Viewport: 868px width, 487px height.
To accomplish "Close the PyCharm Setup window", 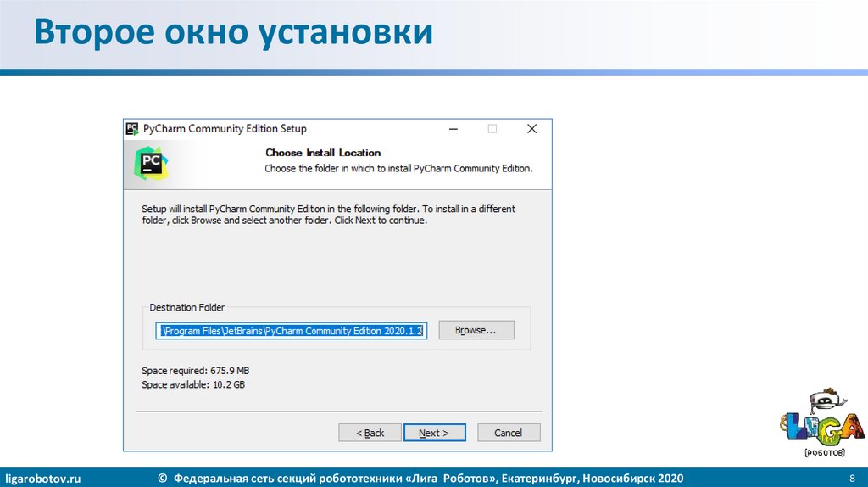I will [531, 129].
